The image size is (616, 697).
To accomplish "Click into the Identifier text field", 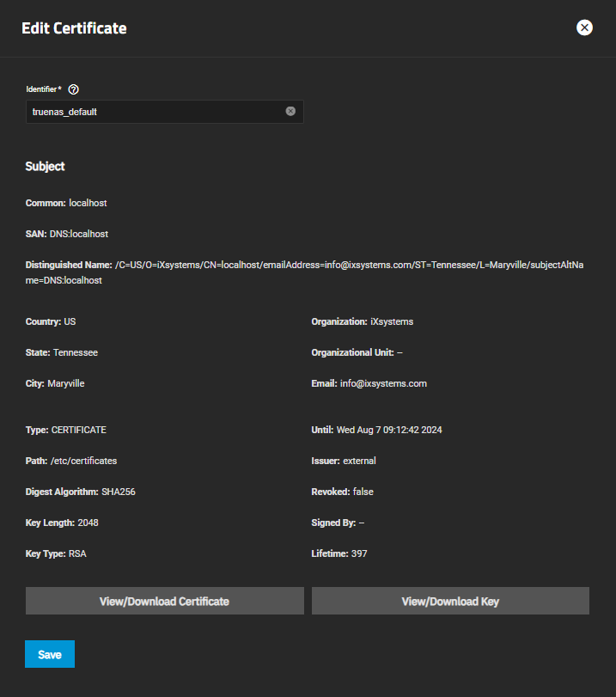I will [x=155, y=112].
